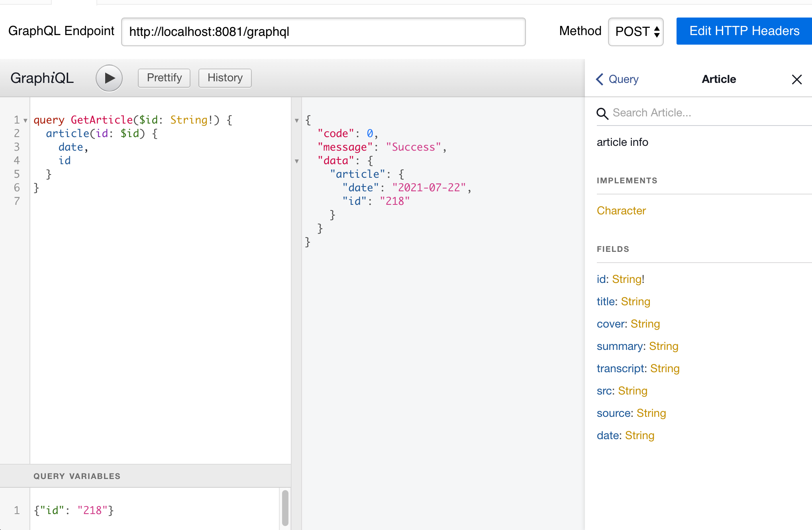This screenshot has height=530, width=812.
Task: Collapse the root brace in the result pane
Action: [x=297, y=120]
